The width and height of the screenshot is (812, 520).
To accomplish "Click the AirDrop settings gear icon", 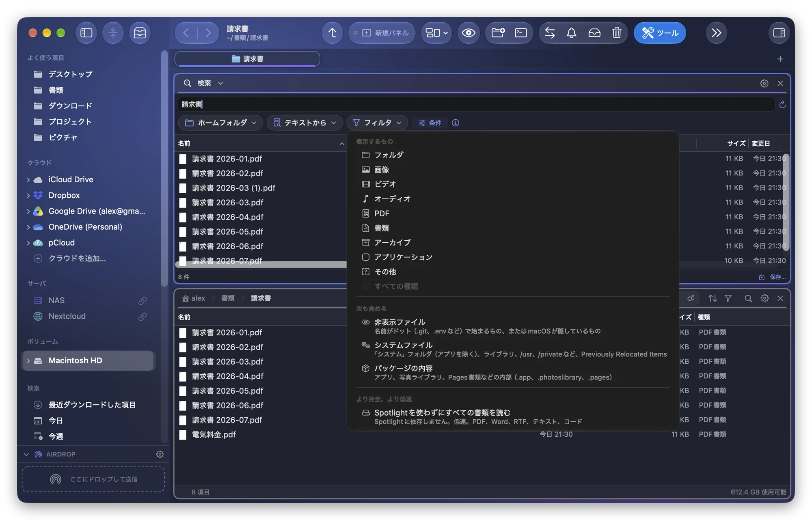I will coord(160,454).
